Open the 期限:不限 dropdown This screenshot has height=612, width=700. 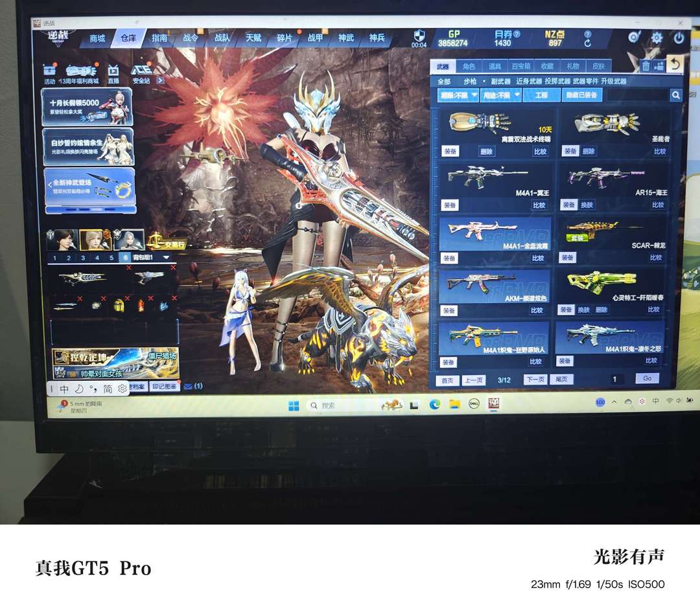[458, 95]
